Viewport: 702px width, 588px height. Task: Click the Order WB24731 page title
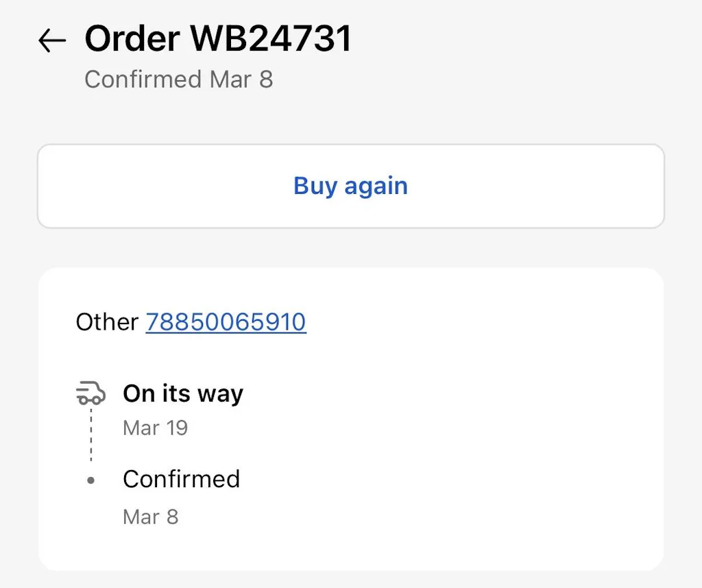click(x=217, y=38)
